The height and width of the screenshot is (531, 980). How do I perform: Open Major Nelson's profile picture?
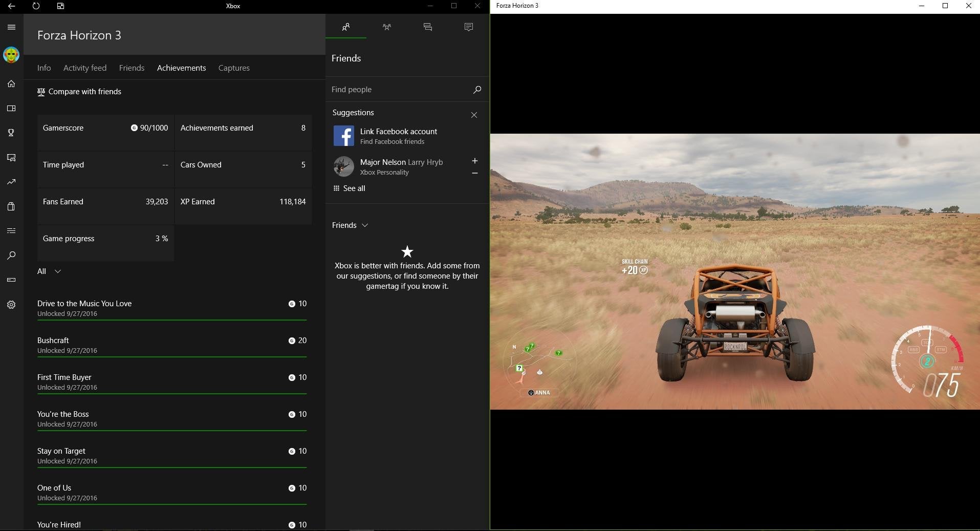(x=344, y=167)
